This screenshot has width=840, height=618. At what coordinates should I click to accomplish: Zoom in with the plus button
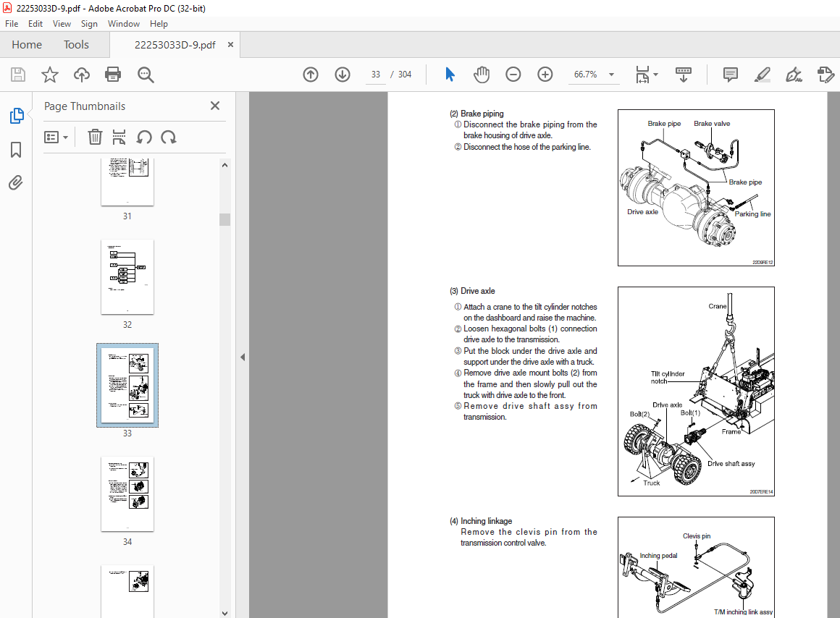click(545, 75)
